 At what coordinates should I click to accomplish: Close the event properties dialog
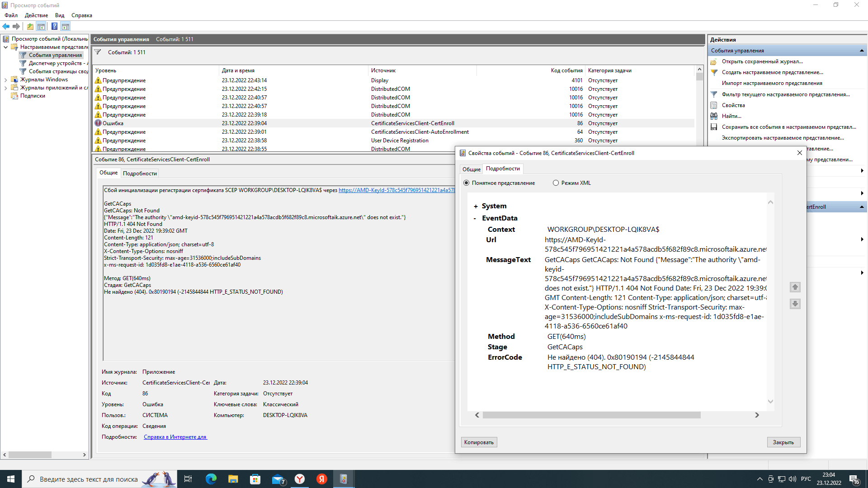800,153
